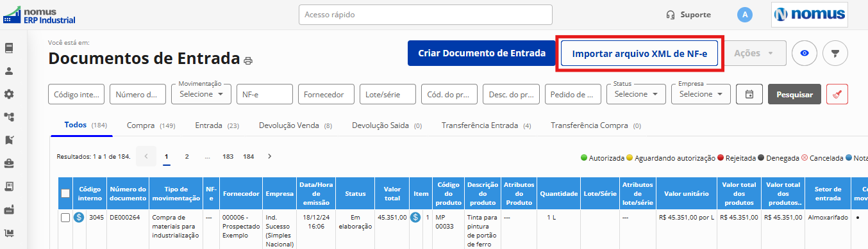Clear filters with the broom icon

[x=837, y=94]
